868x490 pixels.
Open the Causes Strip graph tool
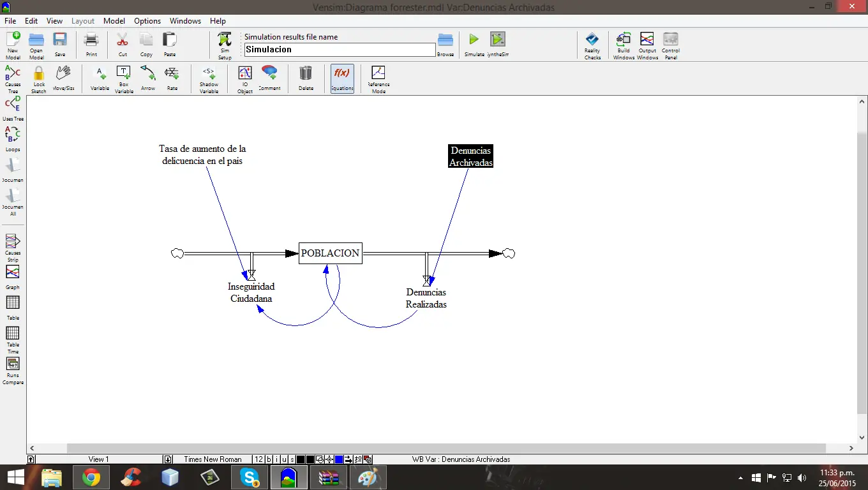(x=13, y=248)
